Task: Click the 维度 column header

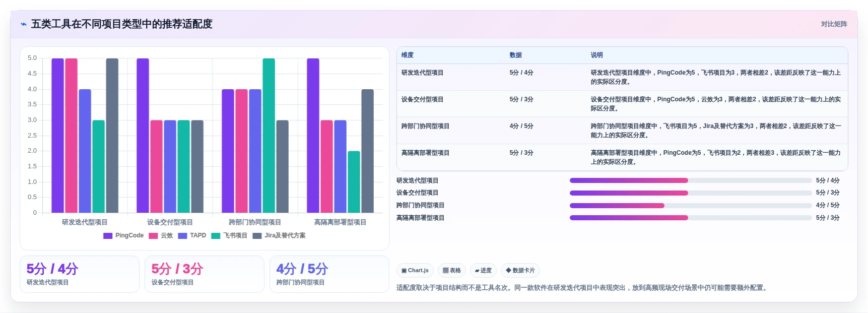Action: 408,55
